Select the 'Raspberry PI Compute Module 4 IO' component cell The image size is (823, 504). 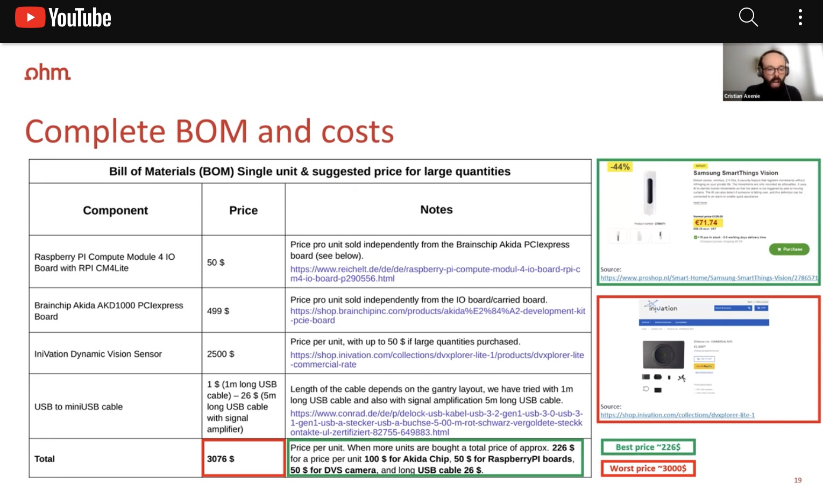pos(116,262)
